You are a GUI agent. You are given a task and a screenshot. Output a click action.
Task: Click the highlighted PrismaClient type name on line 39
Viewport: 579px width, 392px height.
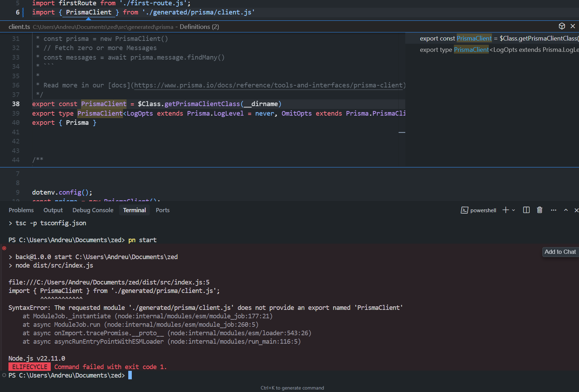click(x=100, y=114)
